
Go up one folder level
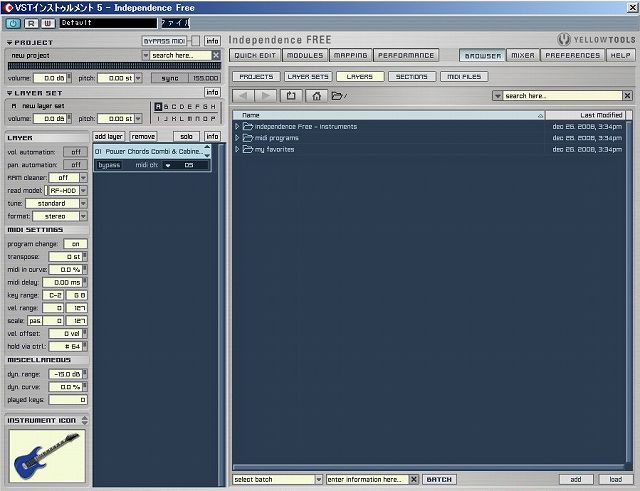point(291,96)
